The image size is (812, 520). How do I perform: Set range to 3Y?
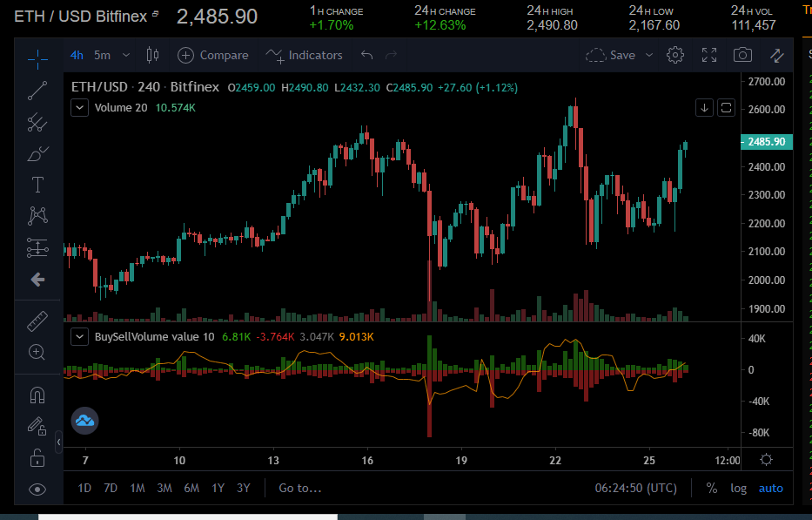click(244, 489)
